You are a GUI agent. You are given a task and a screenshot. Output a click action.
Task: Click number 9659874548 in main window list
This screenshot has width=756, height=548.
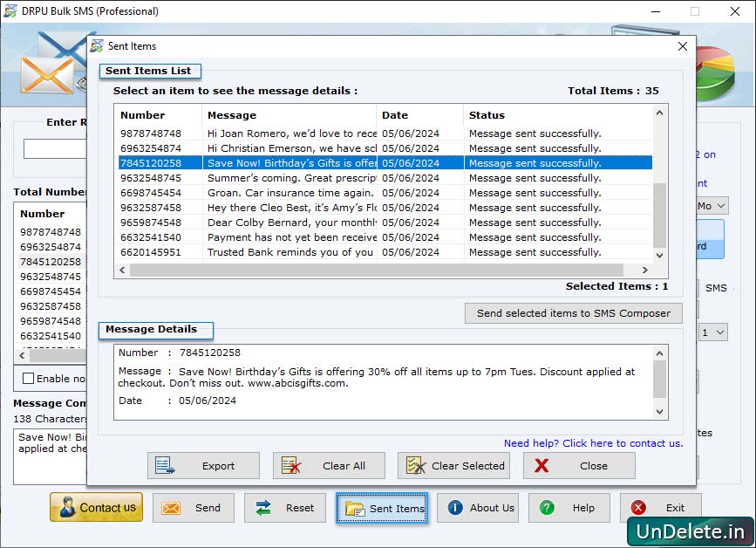51,321
